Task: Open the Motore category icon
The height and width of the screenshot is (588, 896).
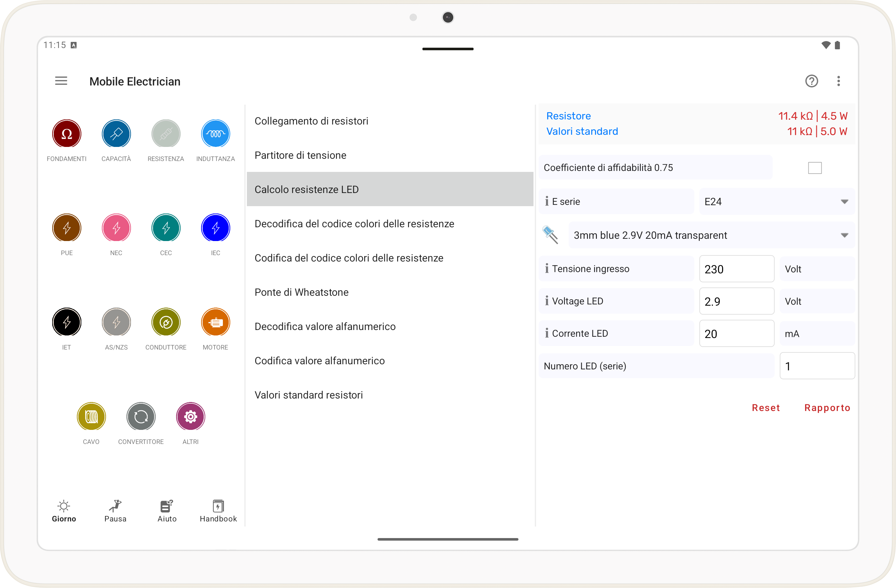Action: point(215,322)
